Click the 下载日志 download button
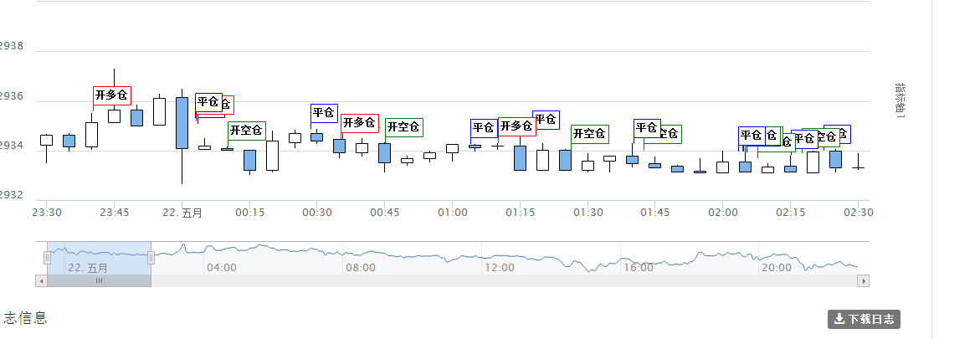 point(864,319)
